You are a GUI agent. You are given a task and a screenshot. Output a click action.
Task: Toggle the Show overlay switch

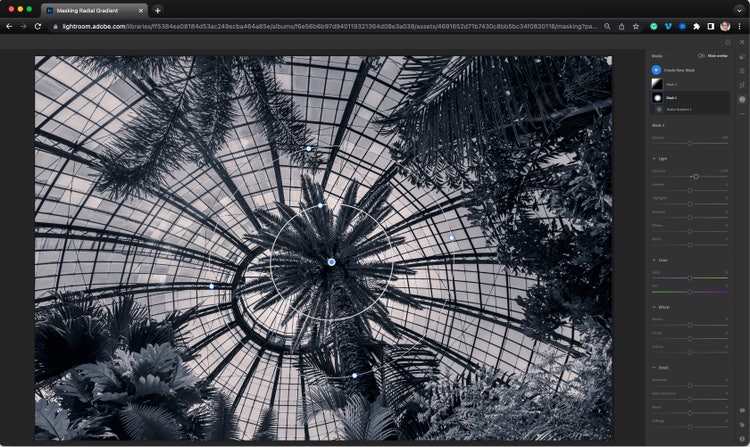coord(701,56)
